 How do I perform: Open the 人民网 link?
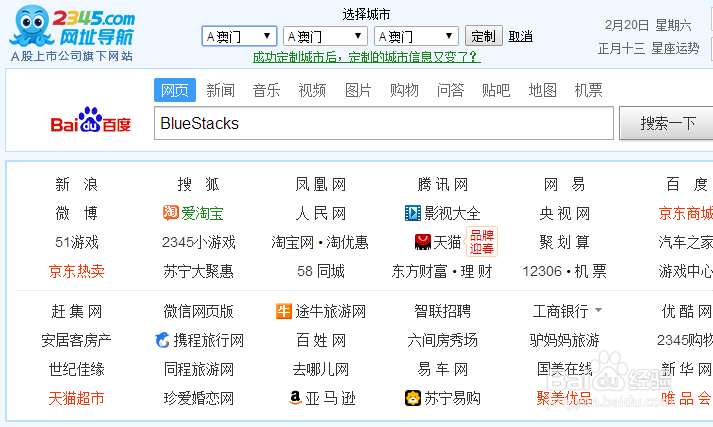pyautogui.click(x=321, y=213)
